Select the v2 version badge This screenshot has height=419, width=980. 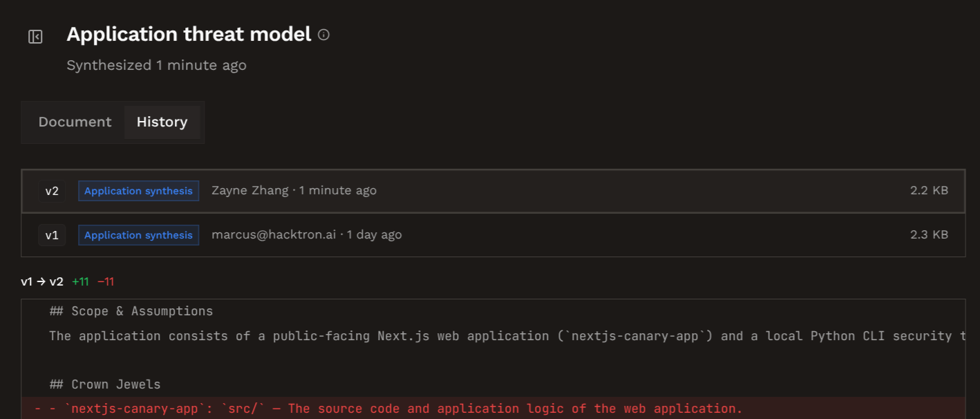tap(52, 191)
